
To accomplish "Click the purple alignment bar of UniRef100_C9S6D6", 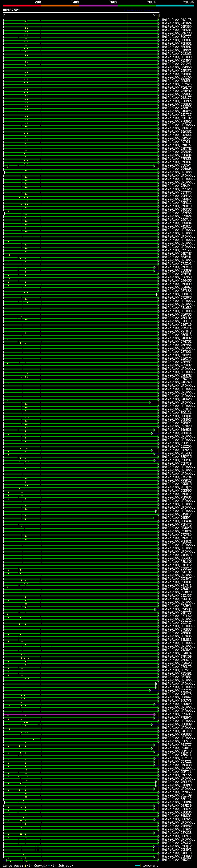I will [79, 714].
